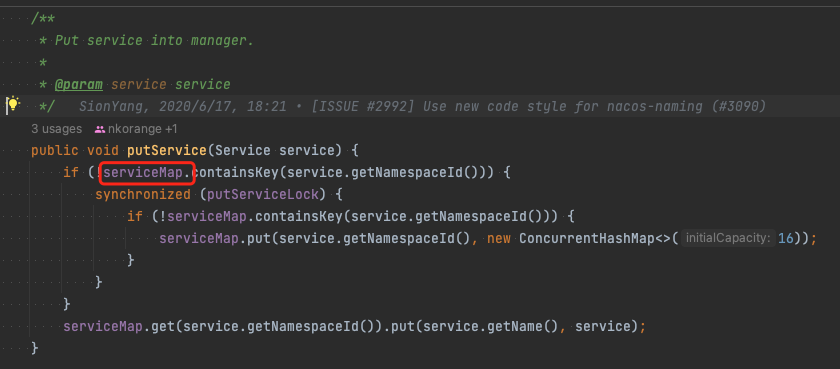This screenshot has width=840, height=369.
Task: Click the ConcurrentHashMap constructor call
Action: 587,238
